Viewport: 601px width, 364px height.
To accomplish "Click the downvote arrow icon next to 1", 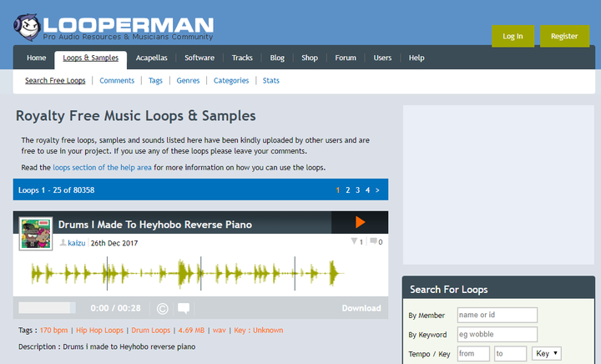I will [x=354, y=241].
